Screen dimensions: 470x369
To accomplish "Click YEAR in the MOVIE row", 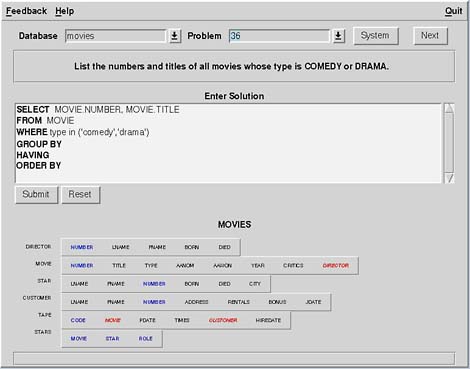I will (x=258, y=266).
